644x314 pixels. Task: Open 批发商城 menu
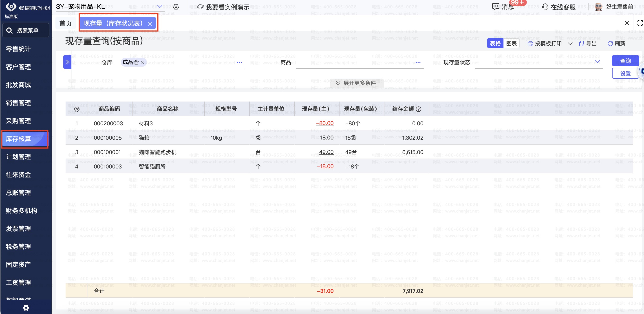pyautogui.click(x=18, y=85)
